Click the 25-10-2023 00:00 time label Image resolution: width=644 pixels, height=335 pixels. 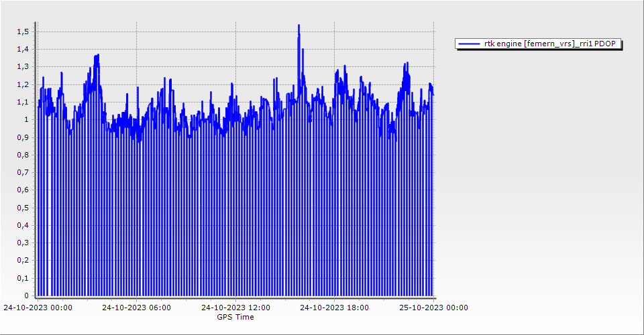tap(433, 308)
